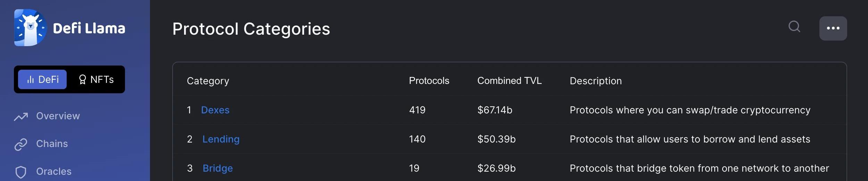Go to the Overview sidebar page
Viewport: 868px width, 181px height.
click(x=58, y=116)
